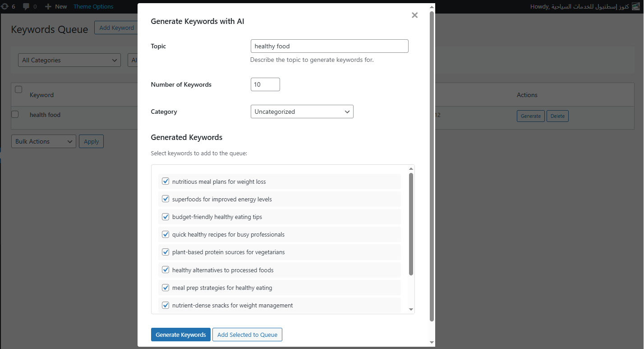Click Generate on the health food row

click(x=530, y=116)
